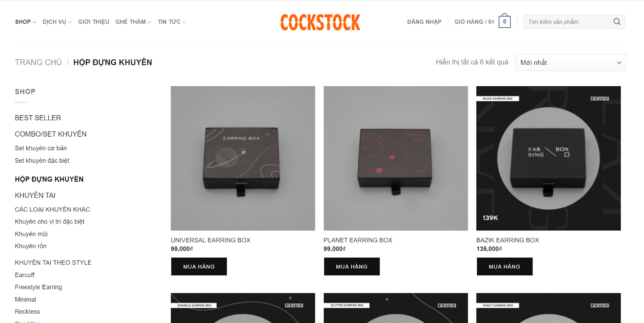Click MUA HÀNG under Planet Earring Box
This screenshot has width=644, height=323.
352,267
